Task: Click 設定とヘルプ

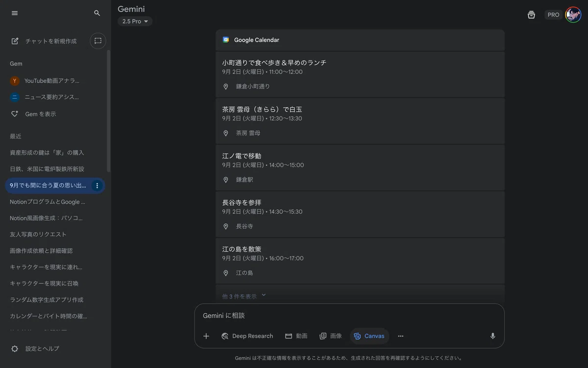Action: point(42,348)
